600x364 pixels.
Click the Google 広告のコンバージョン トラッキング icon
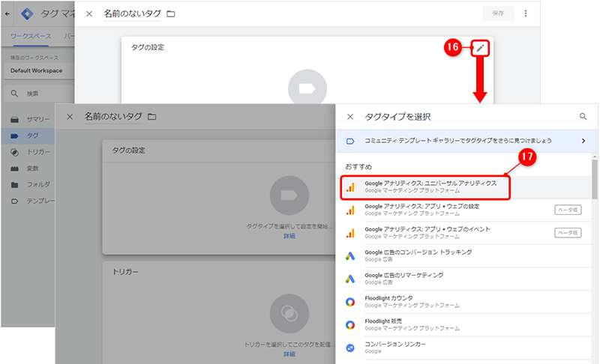[x=350, y=256]
